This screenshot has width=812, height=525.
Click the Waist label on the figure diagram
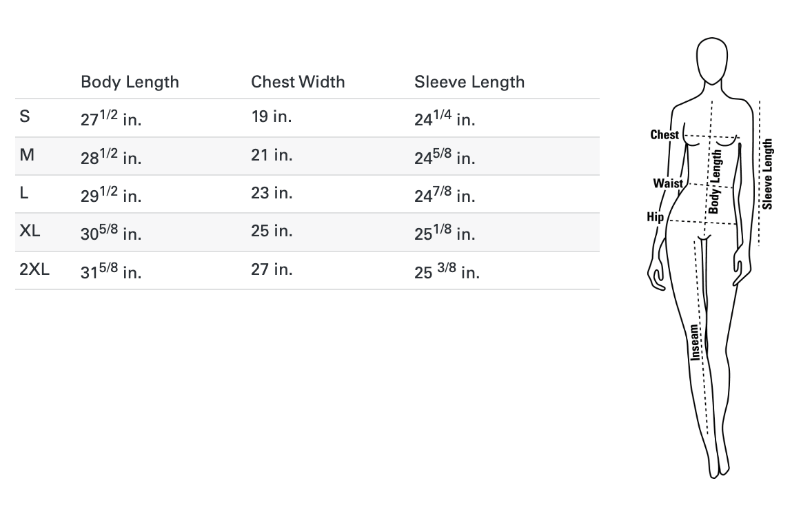pos(668,184)
